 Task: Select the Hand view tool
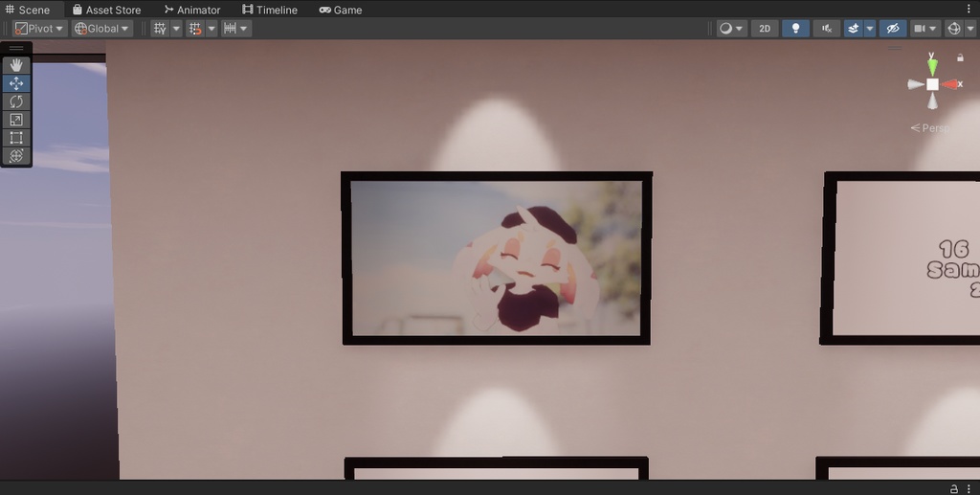click(x=16, y=65)
